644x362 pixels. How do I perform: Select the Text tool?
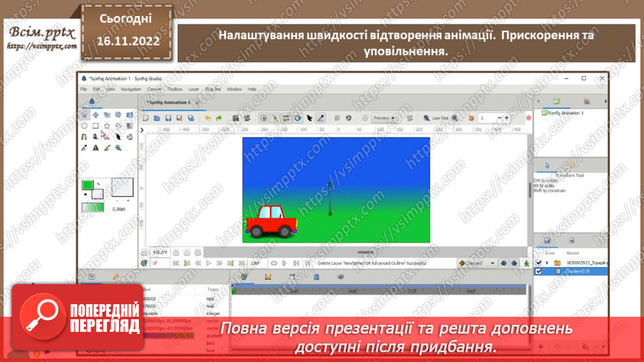96,147
